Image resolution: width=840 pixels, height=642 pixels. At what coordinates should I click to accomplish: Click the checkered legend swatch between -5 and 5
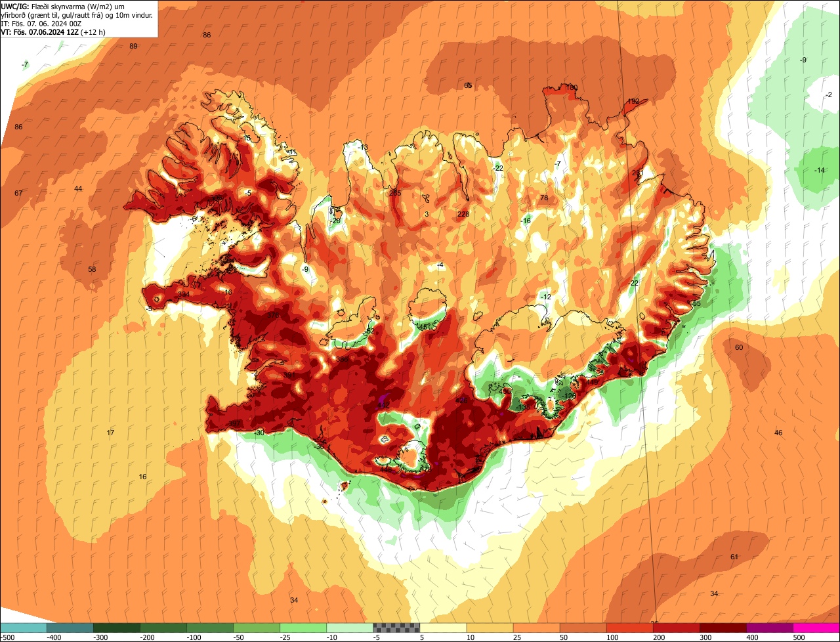click(396, 628)
